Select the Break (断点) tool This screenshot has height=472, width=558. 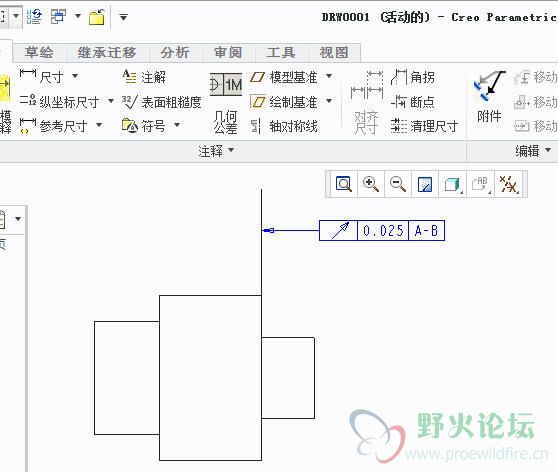coord(413,102)
